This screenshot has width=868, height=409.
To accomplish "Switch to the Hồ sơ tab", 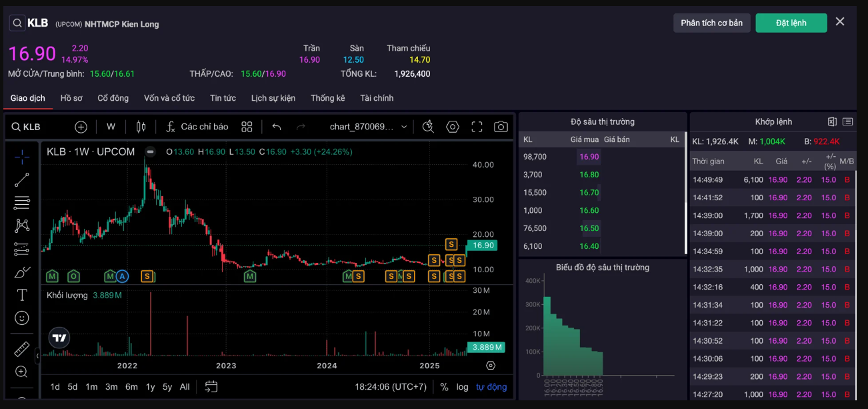I will [x=71, y=98].
